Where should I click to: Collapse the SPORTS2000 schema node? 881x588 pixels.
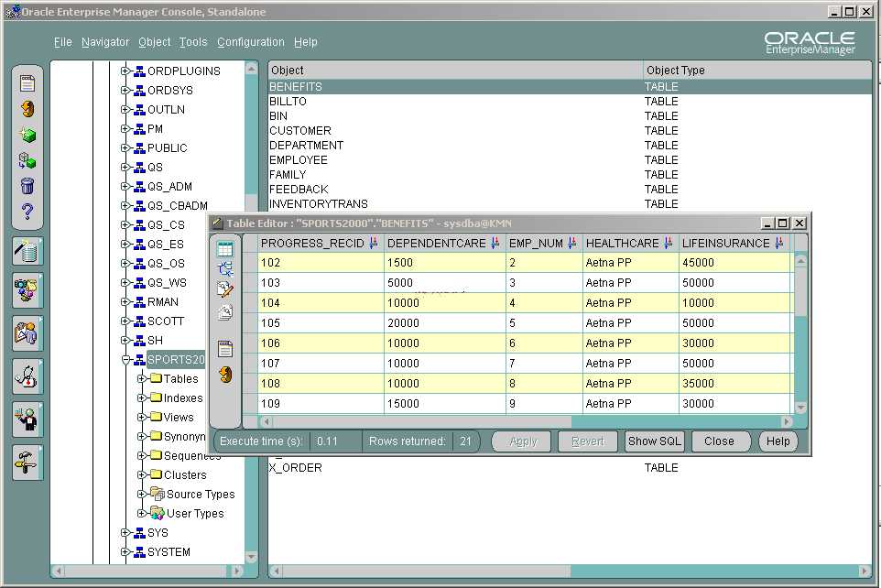125,359
